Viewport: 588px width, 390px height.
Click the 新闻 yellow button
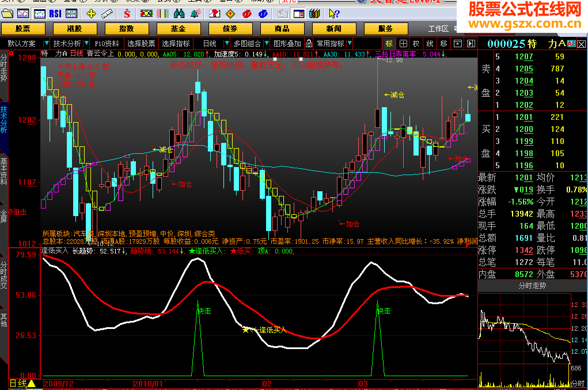point(333,29)
